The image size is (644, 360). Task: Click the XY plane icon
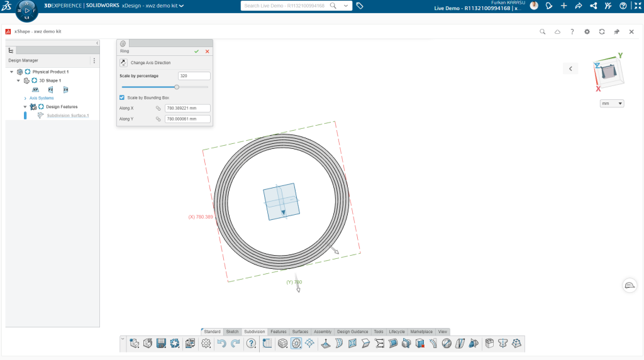(x=36, y=90)
